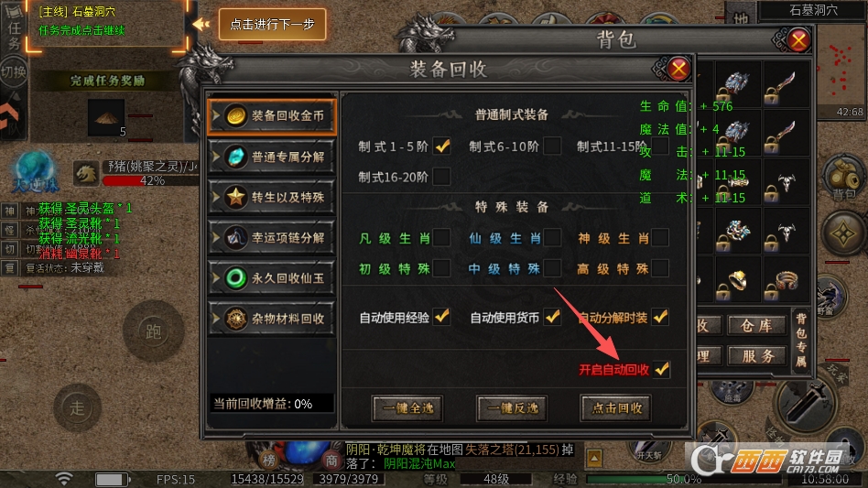Expand the 普通专属分解 category

[x=272, y=157]
